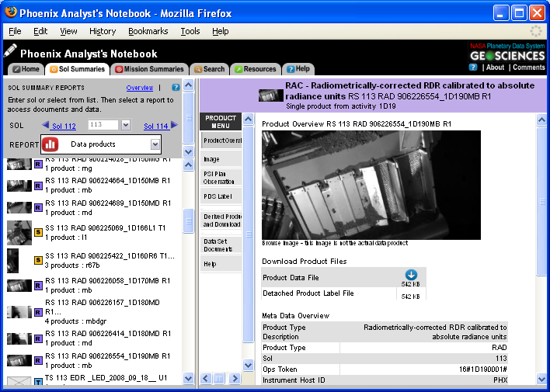Select PSI Plan Observation in product menu
The width and height of the screenshot is (550, 392).
[221, 178]
